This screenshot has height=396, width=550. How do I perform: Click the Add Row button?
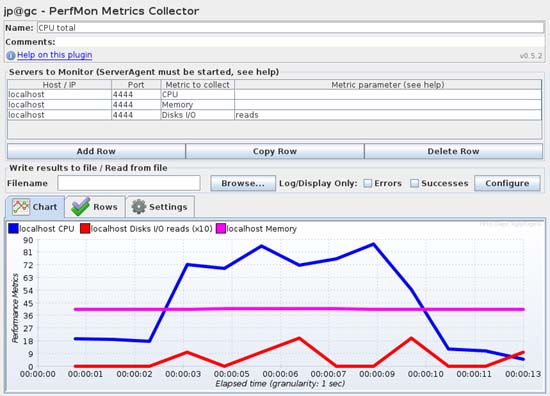(x=96, y=151)
